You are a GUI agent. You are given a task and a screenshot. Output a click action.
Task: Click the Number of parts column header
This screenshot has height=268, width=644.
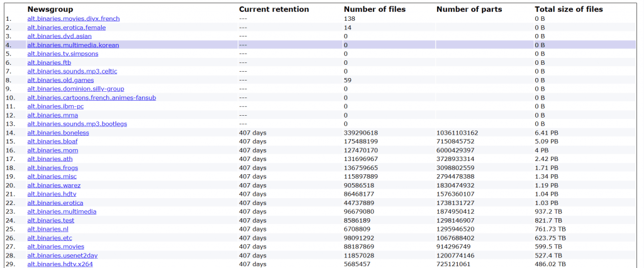(469, 9)
